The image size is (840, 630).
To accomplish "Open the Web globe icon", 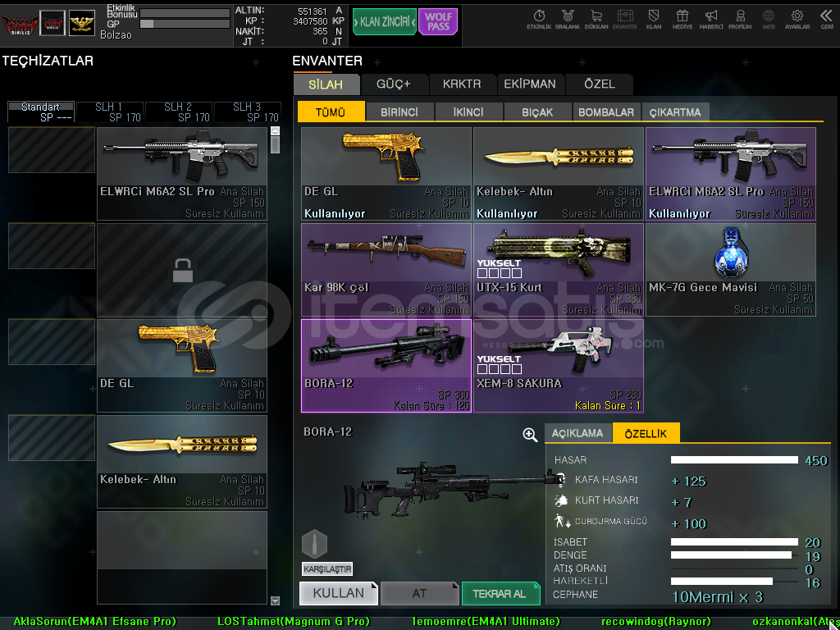I will (x=769, y=20).
